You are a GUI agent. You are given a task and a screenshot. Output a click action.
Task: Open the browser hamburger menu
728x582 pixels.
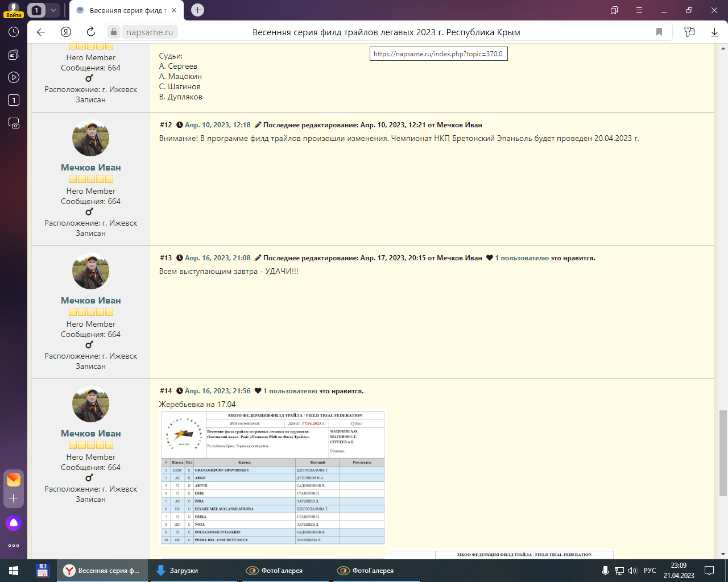click(x=639, y=10)
